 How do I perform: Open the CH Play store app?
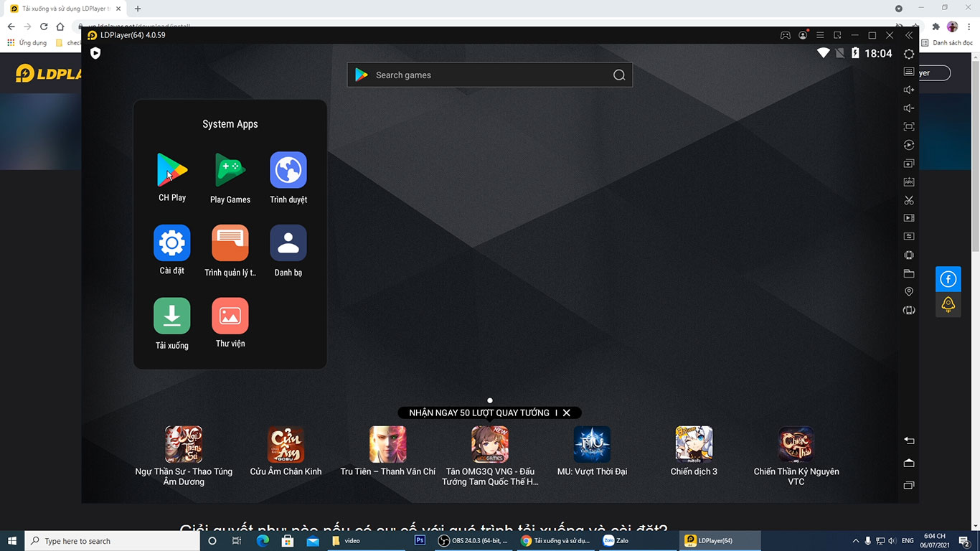click(172, 171)
